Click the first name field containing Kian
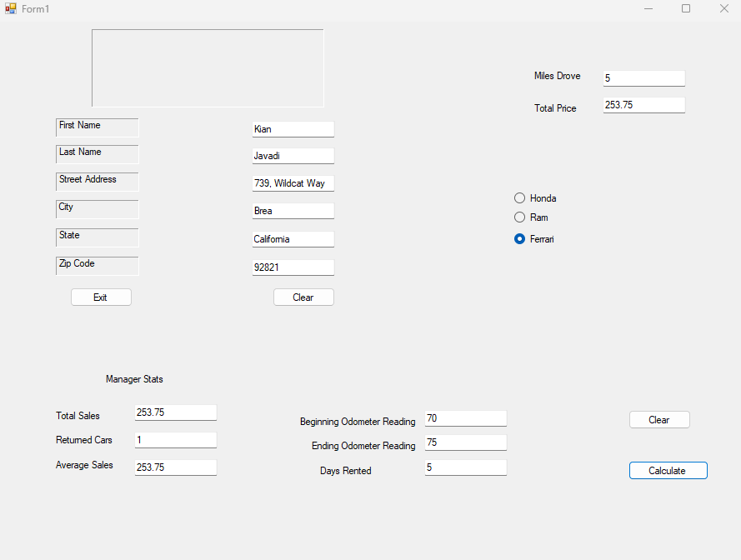 pos(293,129)
